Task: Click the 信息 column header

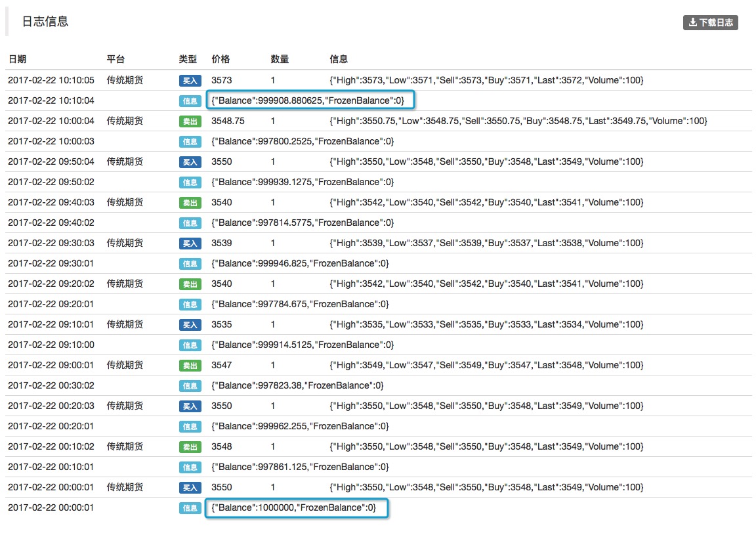Action: pyautogui.click(x=339, y=59)
